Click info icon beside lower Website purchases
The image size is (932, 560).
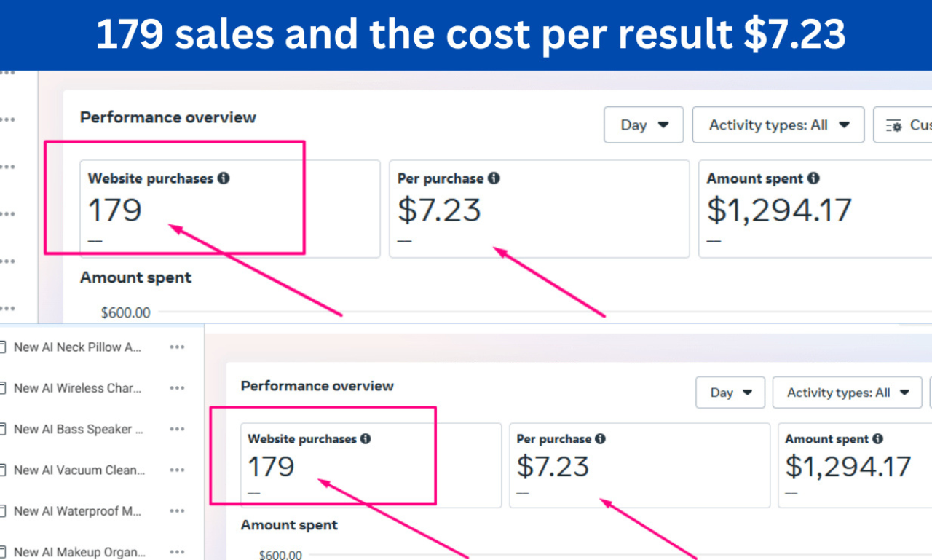(366, 438)
